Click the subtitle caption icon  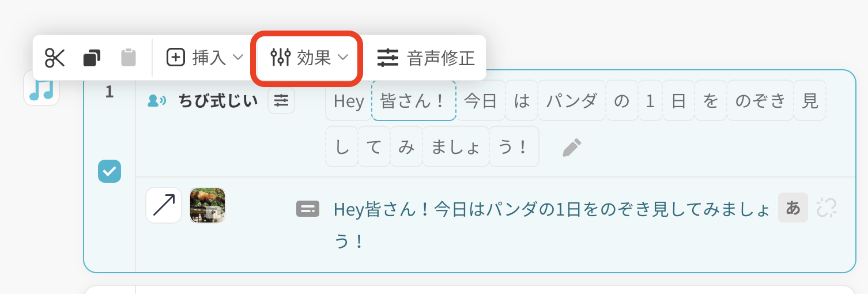(308, 209)
